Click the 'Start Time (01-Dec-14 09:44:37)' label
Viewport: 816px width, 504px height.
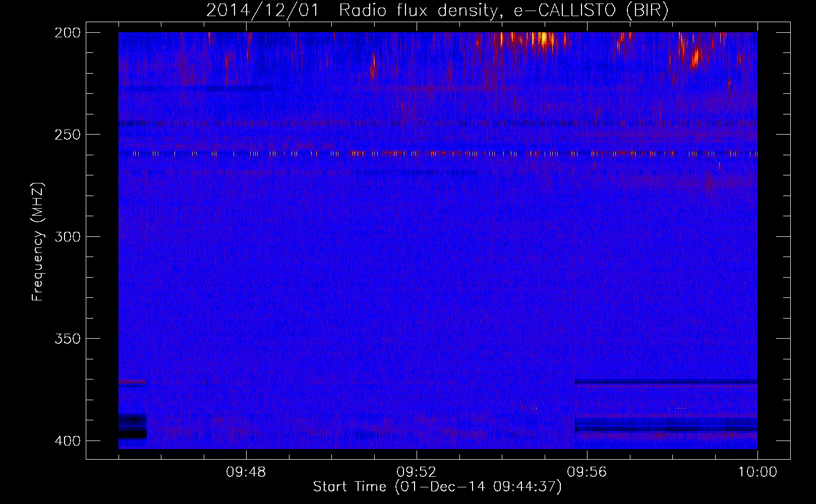pos(437,487)
